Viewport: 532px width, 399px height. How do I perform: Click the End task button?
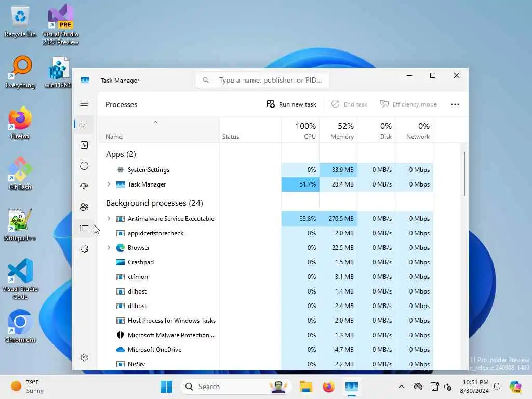(350, 104)
